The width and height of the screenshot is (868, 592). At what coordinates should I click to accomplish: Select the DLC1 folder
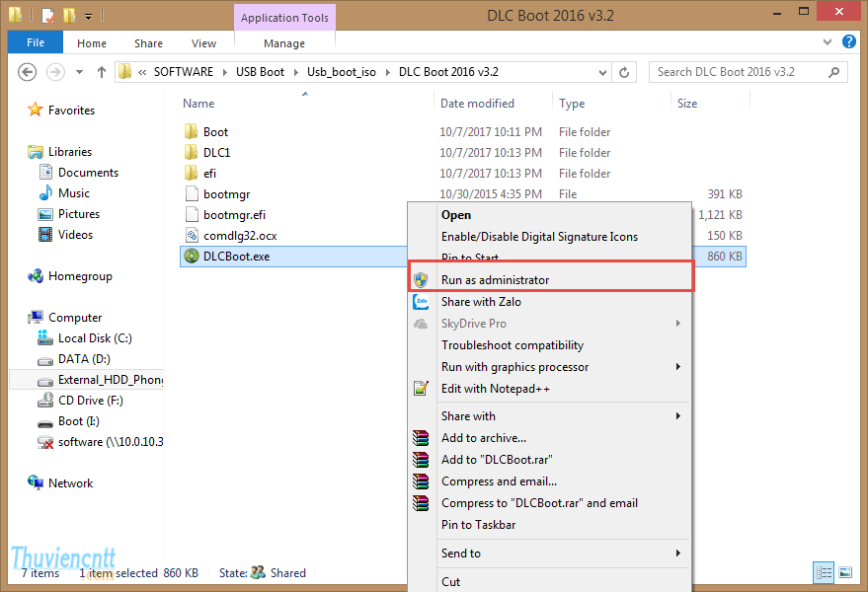pos(216,152)
